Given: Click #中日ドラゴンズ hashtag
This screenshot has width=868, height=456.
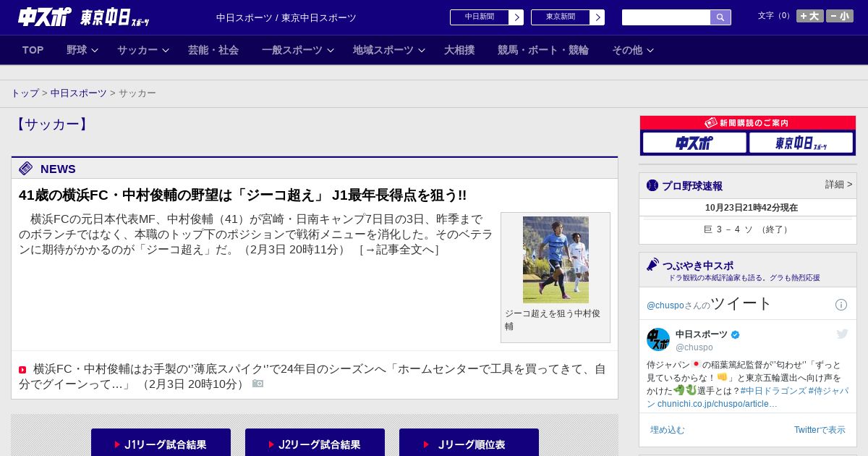Looking at the screenshot, I should click(772, 391).
